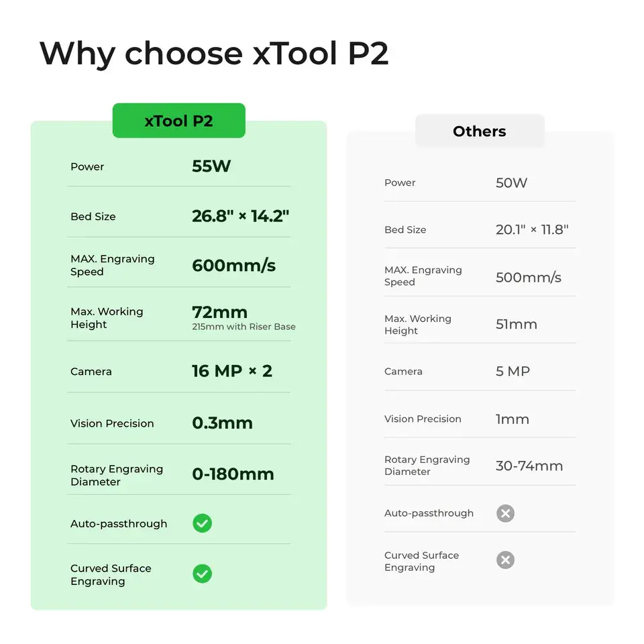Click the 'Why choose xTool P2' heading
Image resolution: width=644 pixels, height=644 pixels.
214,54
